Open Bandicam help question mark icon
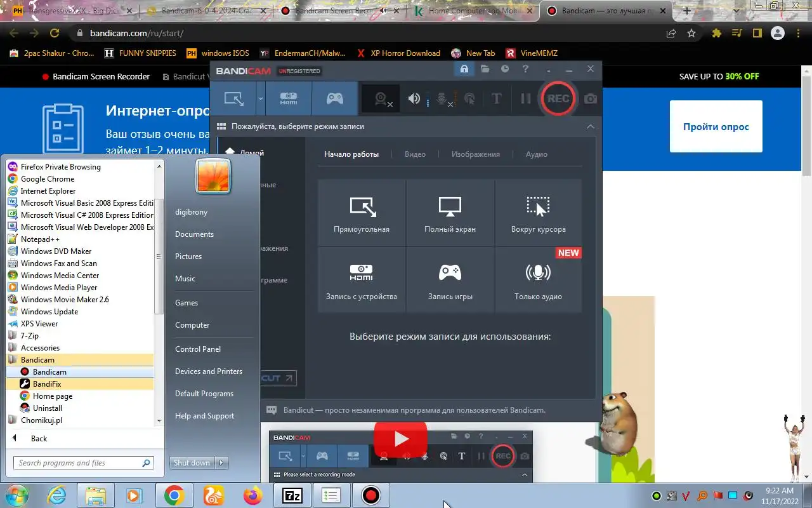Image resolution: width=812 pixels, height=508 pixels. click(x=525, y=69)
